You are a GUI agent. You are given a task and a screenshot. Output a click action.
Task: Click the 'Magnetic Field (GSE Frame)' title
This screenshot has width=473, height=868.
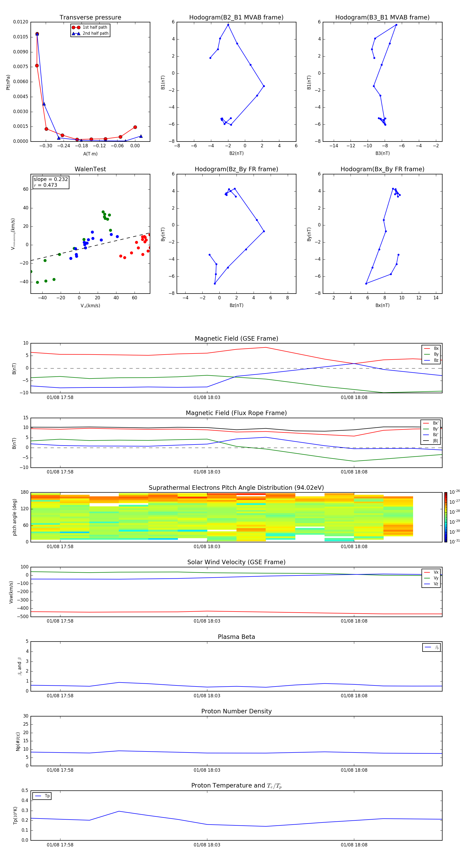(236, 339)
